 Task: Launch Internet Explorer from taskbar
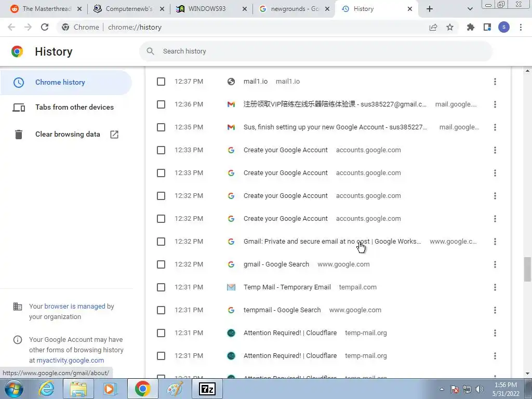[x=46, y=389]
